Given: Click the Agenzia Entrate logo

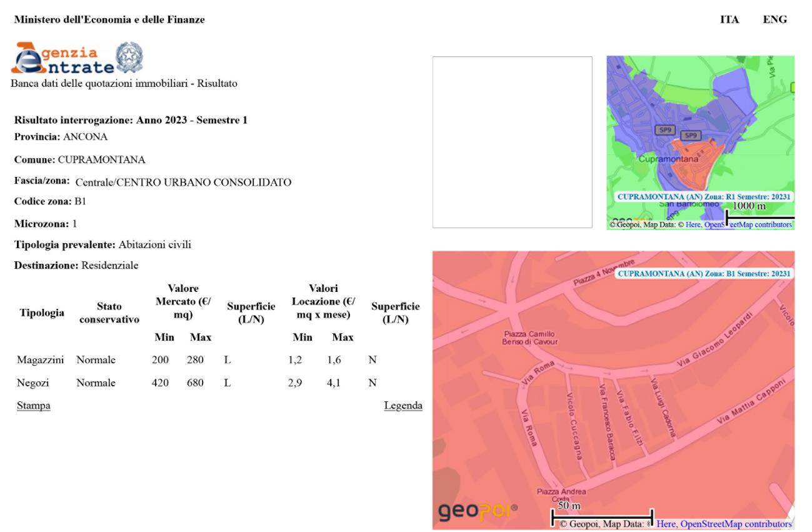Looking at the screenshot, I should (64, 58).
